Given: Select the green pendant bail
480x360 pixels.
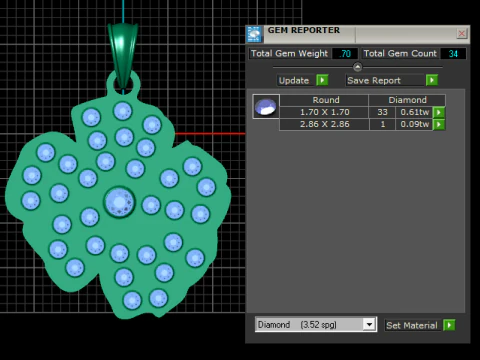Looking at the screenshot, I should tap(123, 55).
